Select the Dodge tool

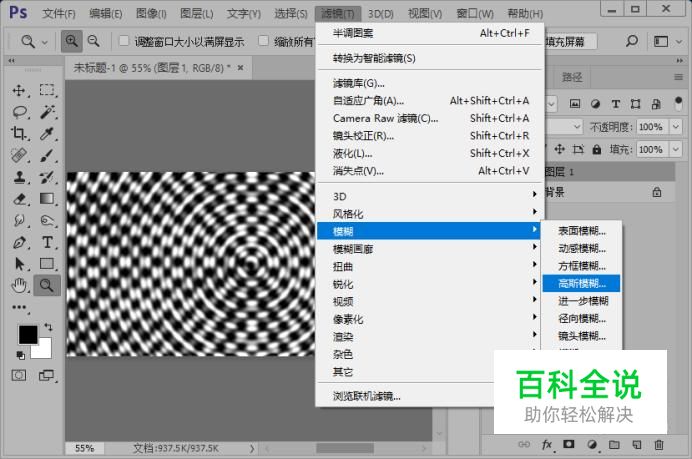pos(47,220)
